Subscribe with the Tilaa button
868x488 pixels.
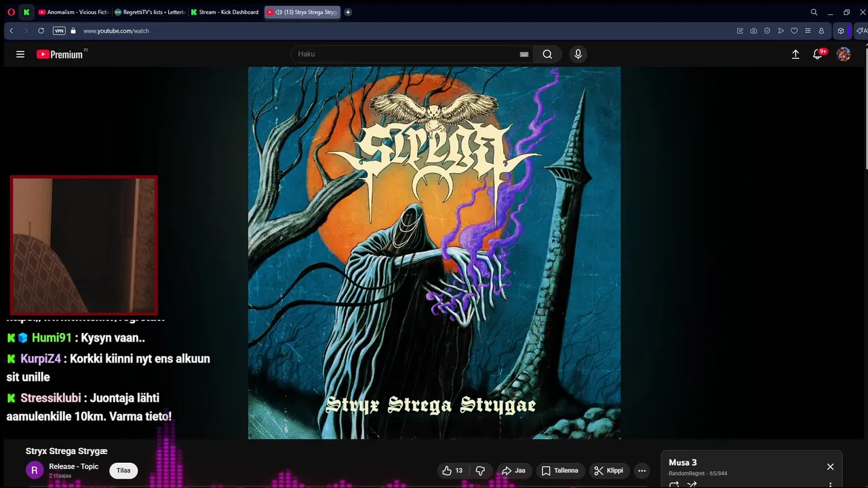tap(123, 470)
